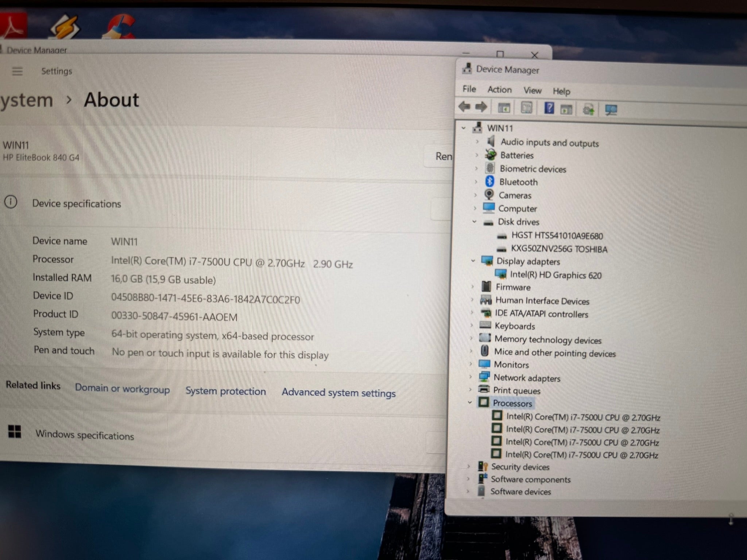Click the Update driver toolbar icon with green arrow
The image size is (747, 560).
(x=588, y=109)
